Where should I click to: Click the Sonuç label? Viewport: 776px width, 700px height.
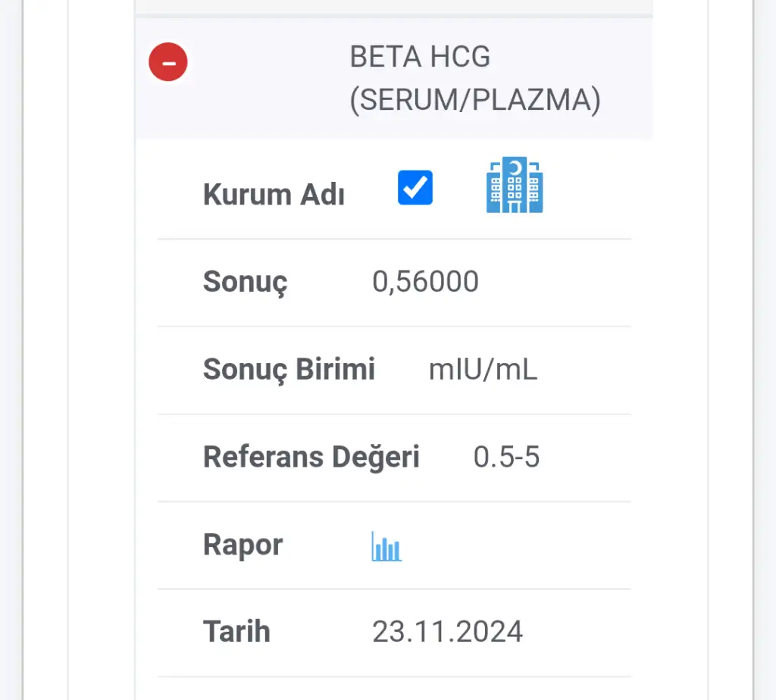(245, 282)
